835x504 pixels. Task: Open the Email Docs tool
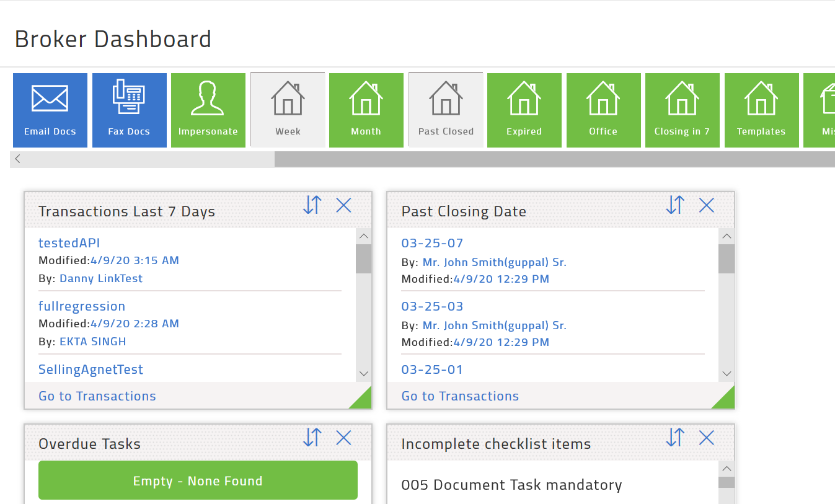tap(50, 110)
